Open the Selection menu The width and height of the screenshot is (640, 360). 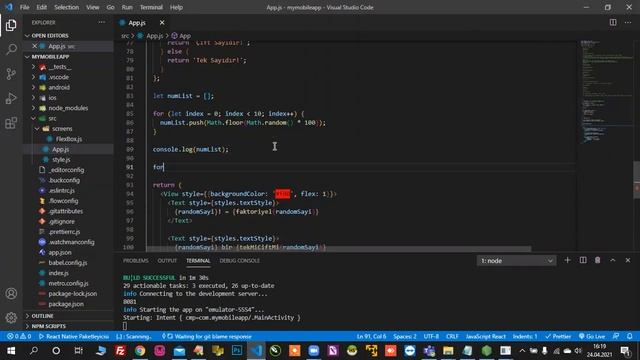(67, 7)
